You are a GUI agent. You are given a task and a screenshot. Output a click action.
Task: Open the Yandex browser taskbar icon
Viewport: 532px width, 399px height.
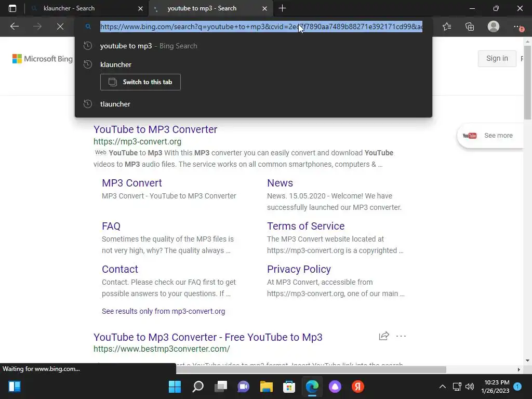click(x=357, y=387)
